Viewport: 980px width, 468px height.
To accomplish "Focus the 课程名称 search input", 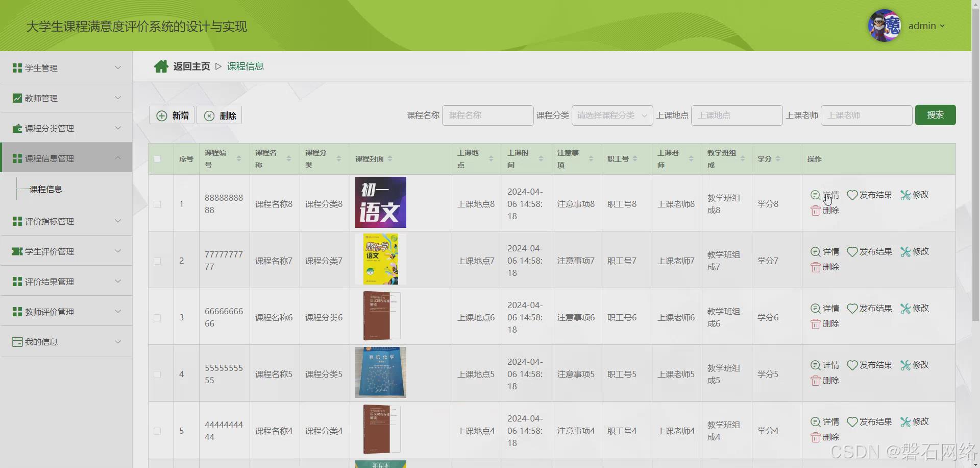I will point(487,115).
